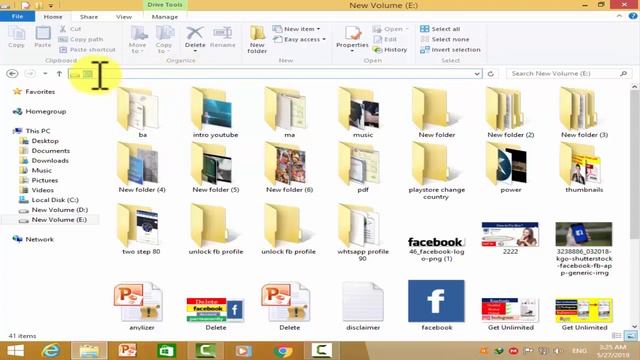
Task: Open Google Chrome from the taskbar
Action: pos(283,351)
